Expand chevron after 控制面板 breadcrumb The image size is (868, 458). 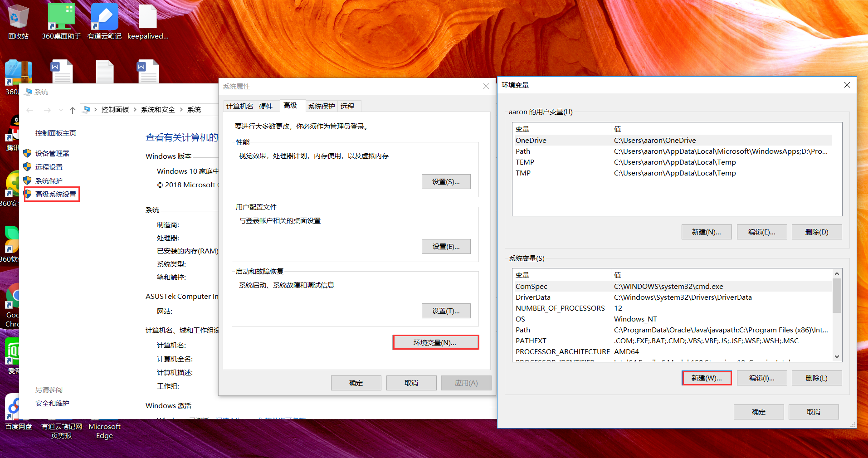(x=135, y=110)
